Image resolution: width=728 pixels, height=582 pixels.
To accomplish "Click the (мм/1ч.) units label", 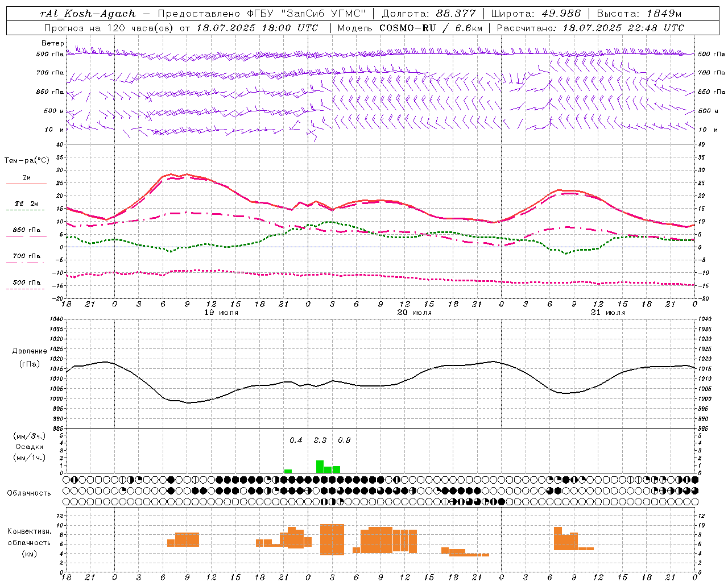I will click(x=30, y=458).
